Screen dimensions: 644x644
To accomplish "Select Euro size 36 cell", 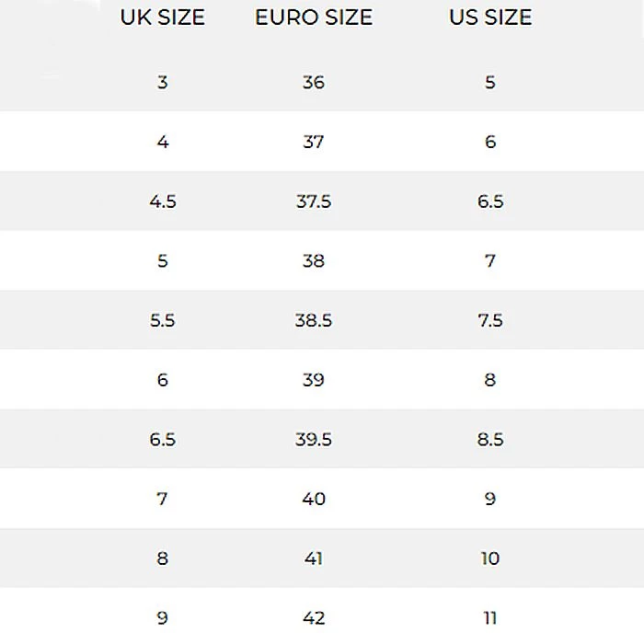I will [x=314, y=82].
